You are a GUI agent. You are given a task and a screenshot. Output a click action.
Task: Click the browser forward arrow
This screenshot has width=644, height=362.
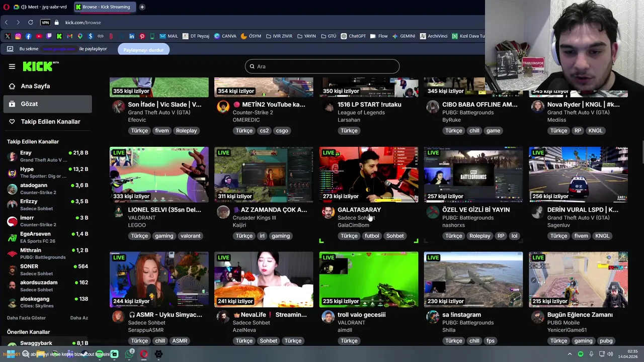[x=18, y=23]
